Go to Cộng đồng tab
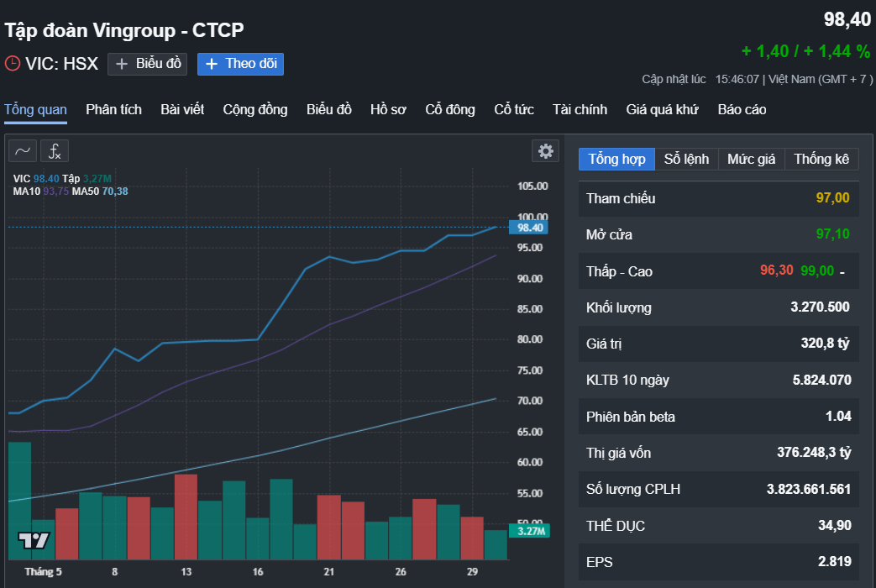 (255, 109)
